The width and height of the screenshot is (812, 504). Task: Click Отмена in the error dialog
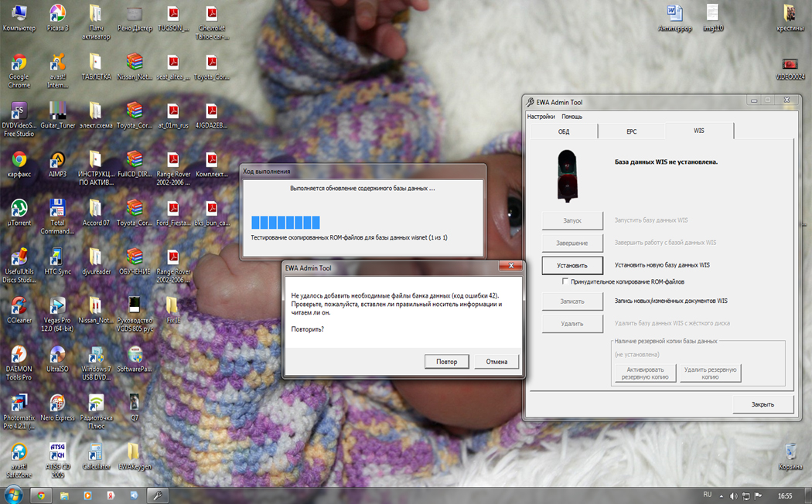(496, 361)
